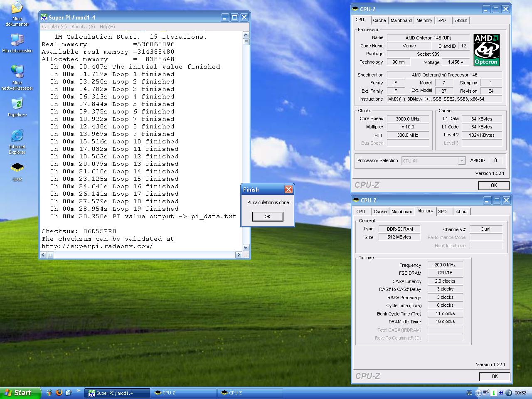The height and width of the screenshot is (399, 532).
Task: Click the Voltage 1.456 v field
Action: [x=456, y=62]
